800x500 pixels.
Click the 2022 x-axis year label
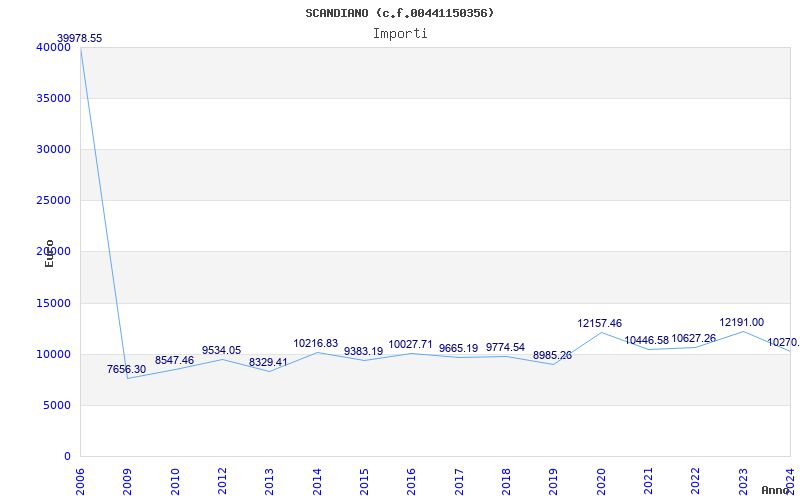(x=696, y=481)
